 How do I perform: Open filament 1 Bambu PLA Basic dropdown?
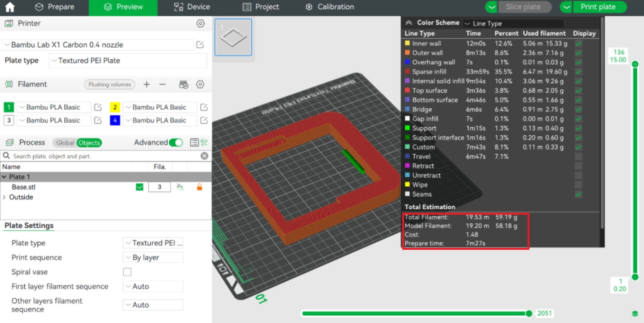pos(54,107)
